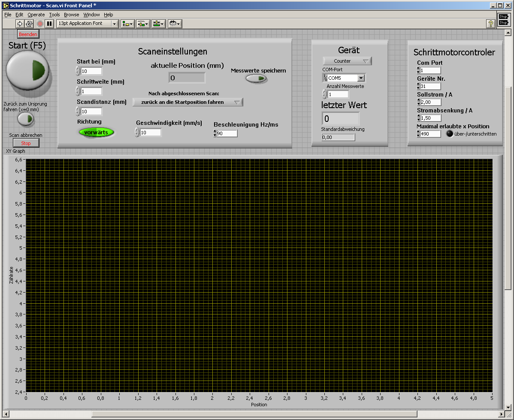Click the vertical scrollbar down arrow
The image size is (514, 420).
tap(508, 407)
